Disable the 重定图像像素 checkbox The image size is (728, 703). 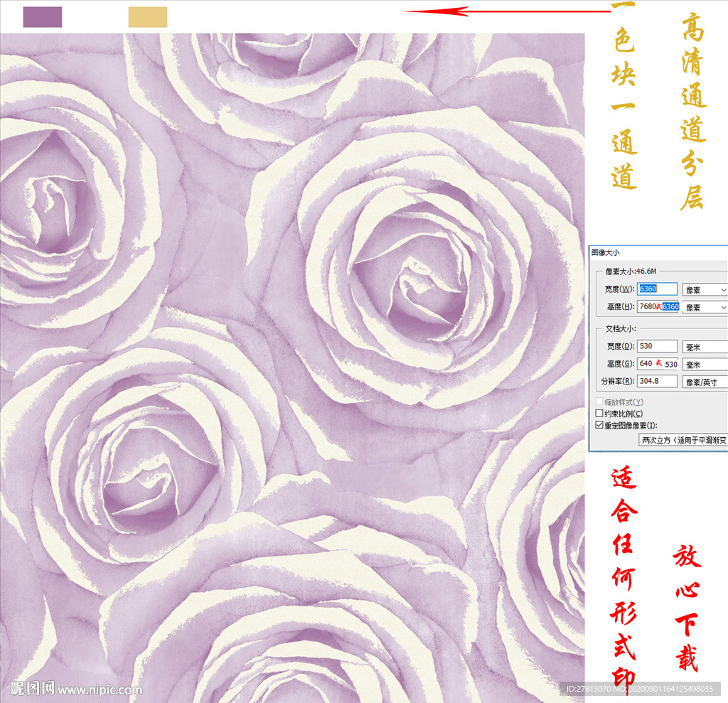(598, 425)
